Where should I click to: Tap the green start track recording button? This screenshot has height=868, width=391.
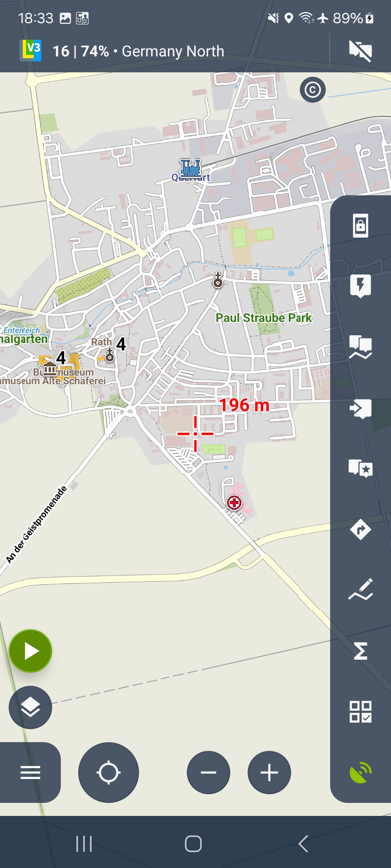pyautogui.click(x=30, y=651)
